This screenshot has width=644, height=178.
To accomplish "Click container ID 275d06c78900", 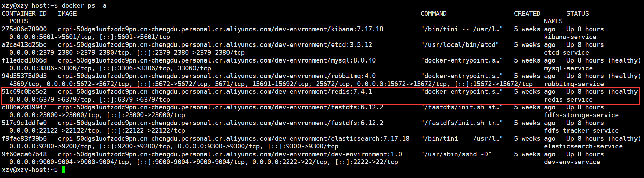I will (x=24, y=29).
